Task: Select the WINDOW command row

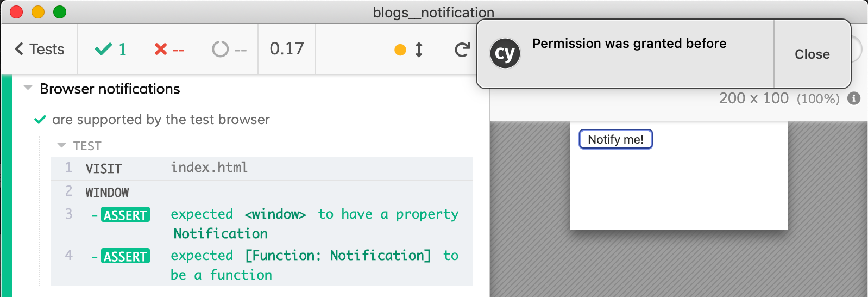Action: tap(261, 192)
